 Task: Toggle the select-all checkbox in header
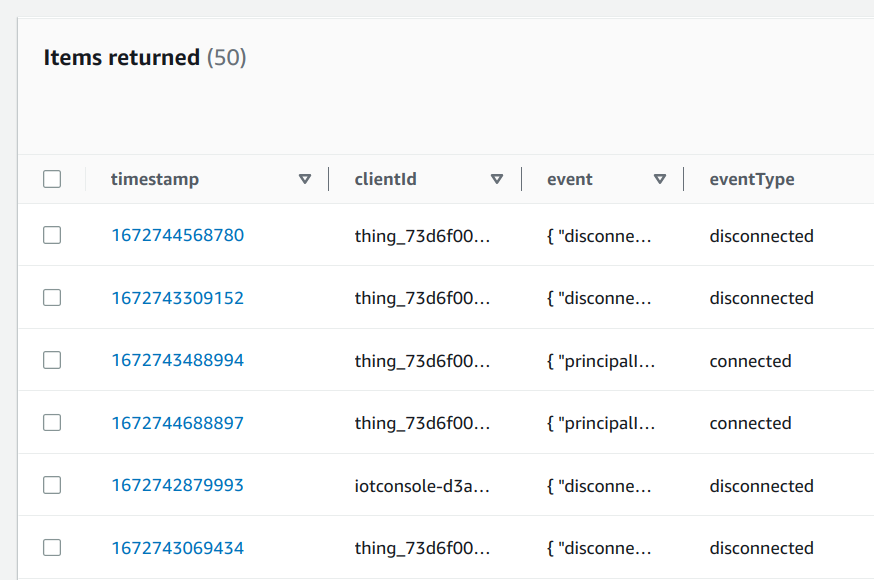(x=52, y=179)
